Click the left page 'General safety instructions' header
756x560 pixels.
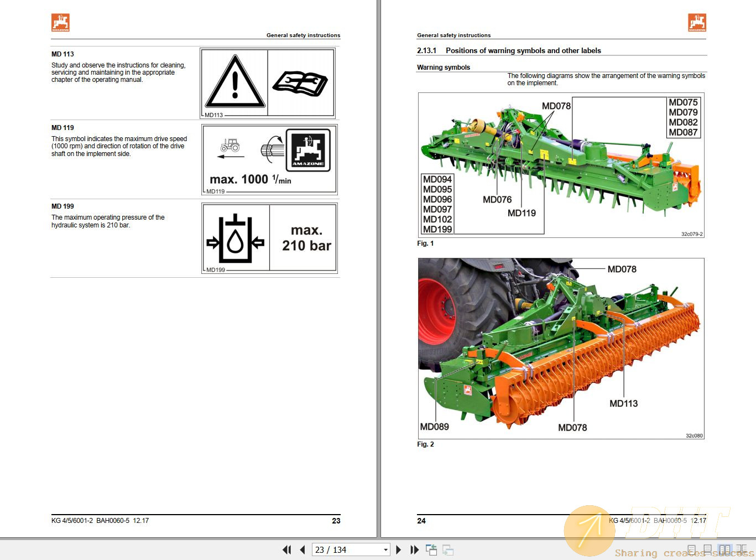pyautogui.click(x=304, y=35)
